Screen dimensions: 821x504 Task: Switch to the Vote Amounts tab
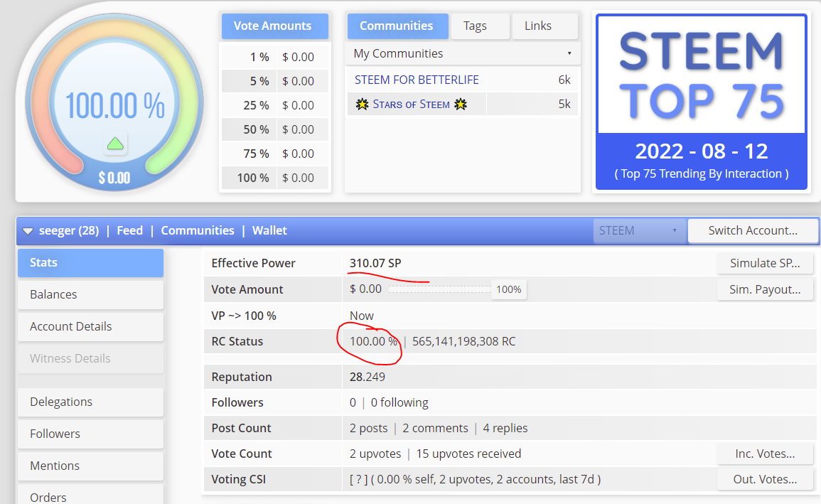[275, 26]
